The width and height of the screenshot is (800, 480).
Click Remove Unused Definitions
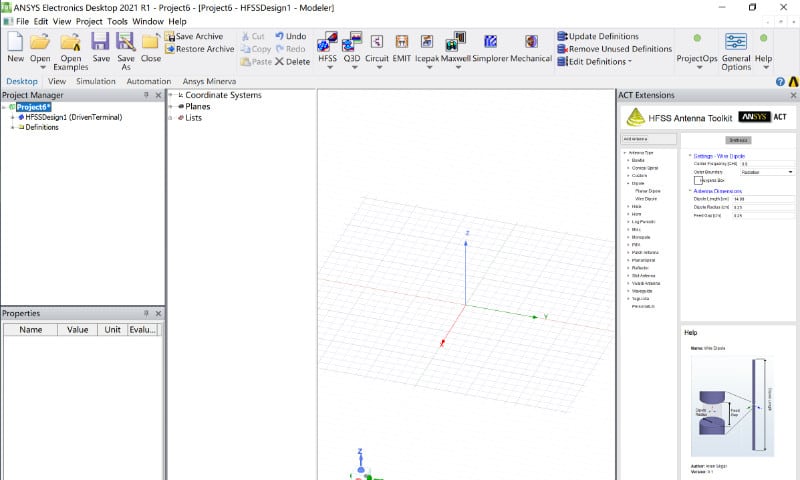(x=614, y=49)
